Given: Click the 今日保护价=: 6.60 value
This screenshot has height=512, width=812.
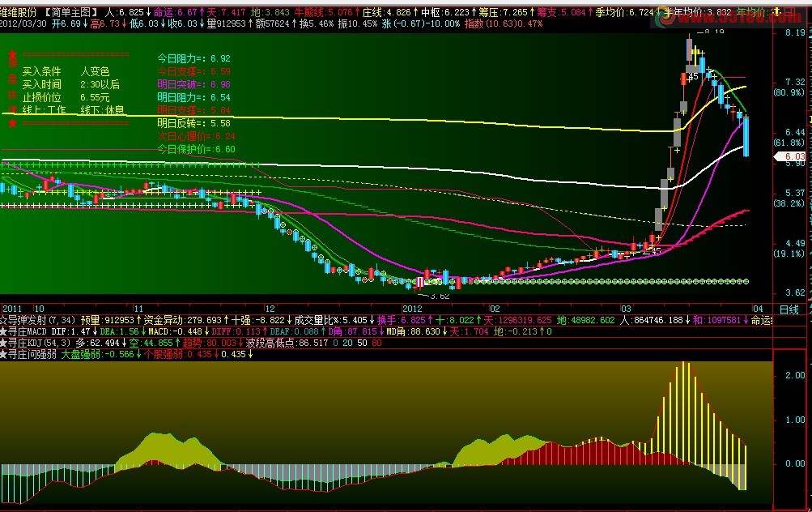Looking at the screenshot, I should point(196,149).
